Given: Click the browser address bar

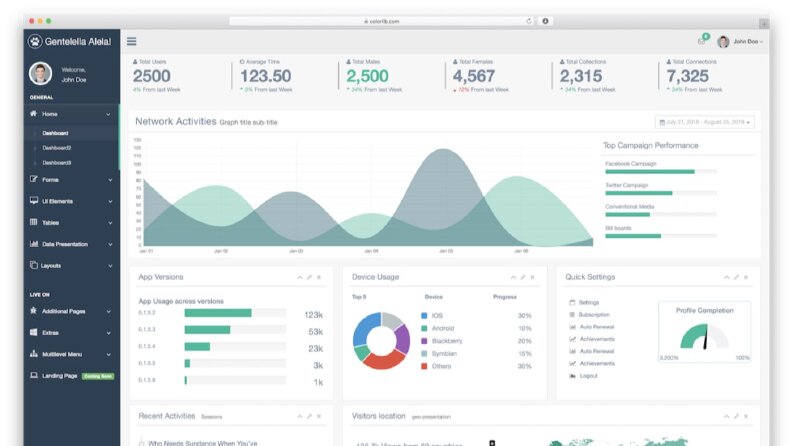Looking at the screenshot, I should pyautogui.click(x=382, y=21).
